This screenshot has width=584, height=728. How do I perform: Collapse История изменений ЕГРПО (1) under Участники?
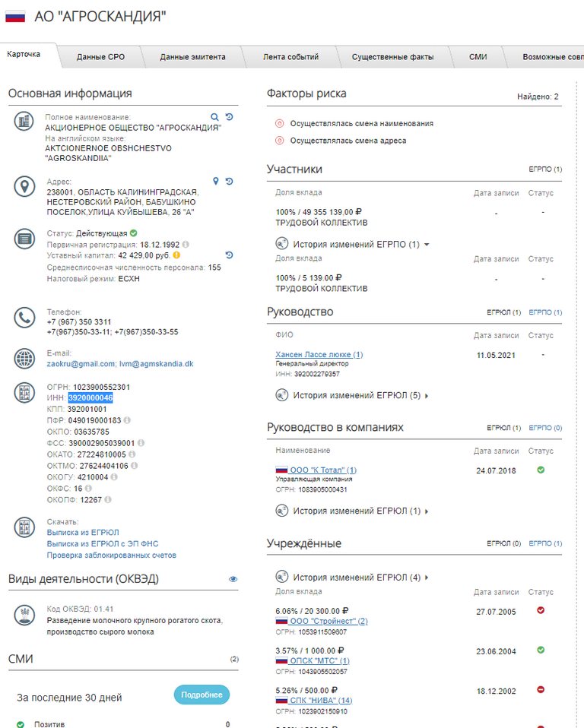pyautogui.click(x=354, y=245)
